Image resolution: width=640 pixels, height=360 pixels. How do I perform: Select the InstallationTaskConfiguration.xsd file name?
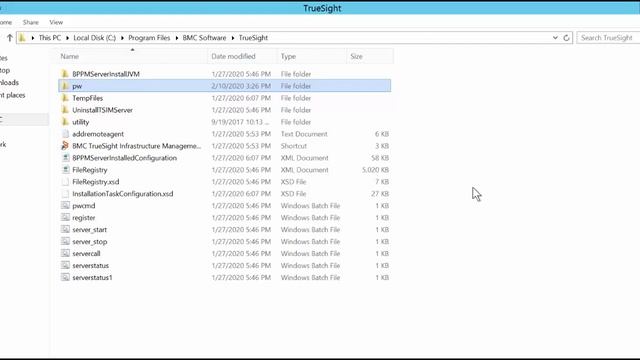[x=123, y=193]
